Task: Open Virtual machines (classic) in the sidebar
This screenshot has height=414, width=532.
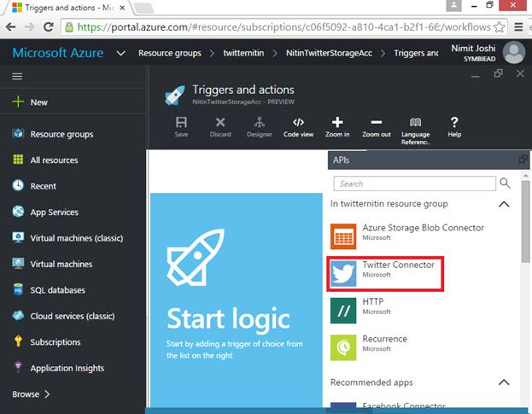Action: click(77, 238)
